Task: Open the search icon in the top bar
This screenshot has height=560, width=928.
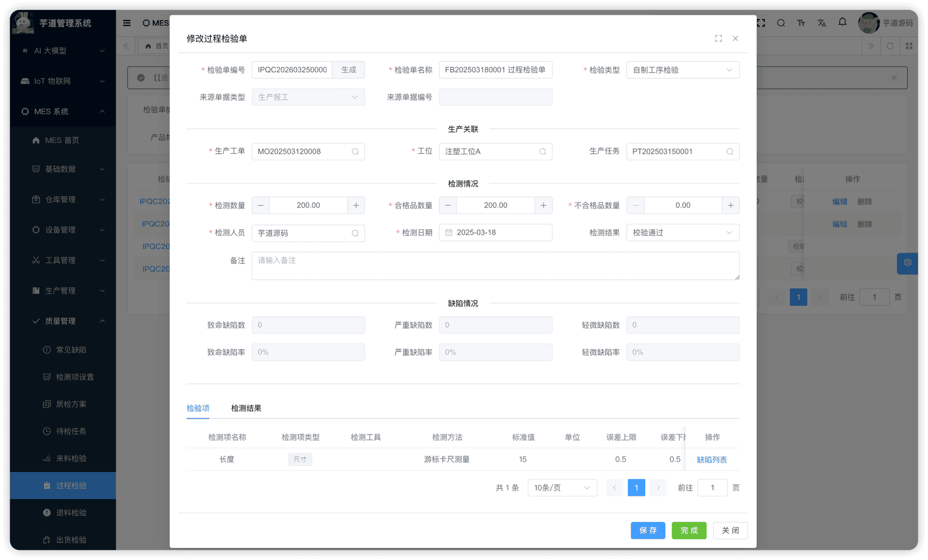Action: [781, 23]
